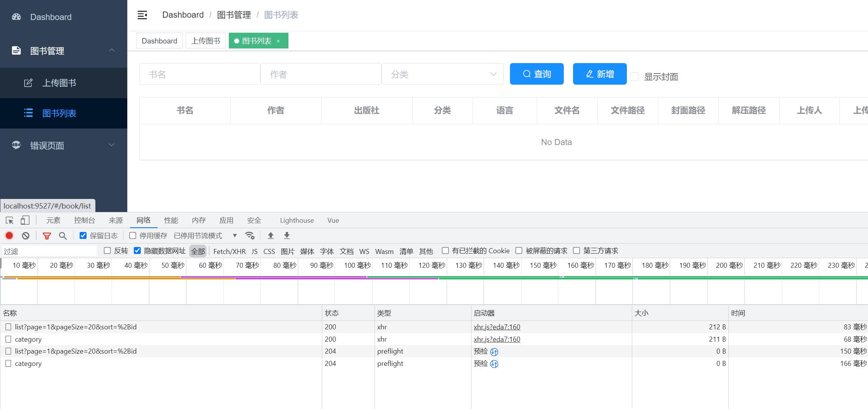Click the Dashboard gauge icon in sidebar
The width and height of the screenshot is (868, 409).
(x=16, y=17)
